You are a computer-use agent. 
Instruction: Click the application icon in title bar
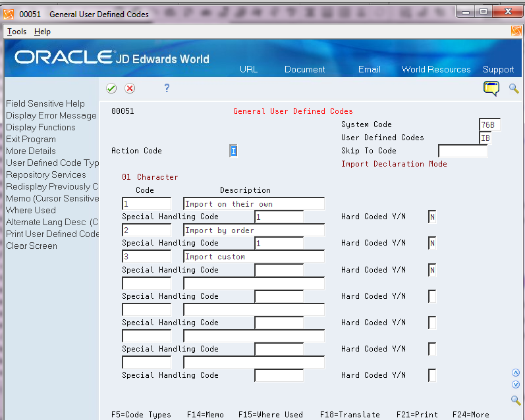pos(9,14)
